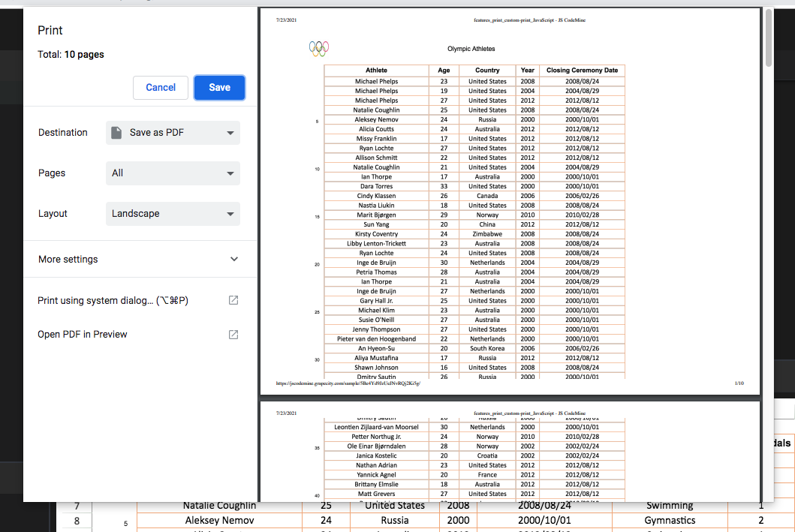Cancel the print dialog
This screenshot has width=795, height=532.
pyautogui.click(x=160, y=87)
